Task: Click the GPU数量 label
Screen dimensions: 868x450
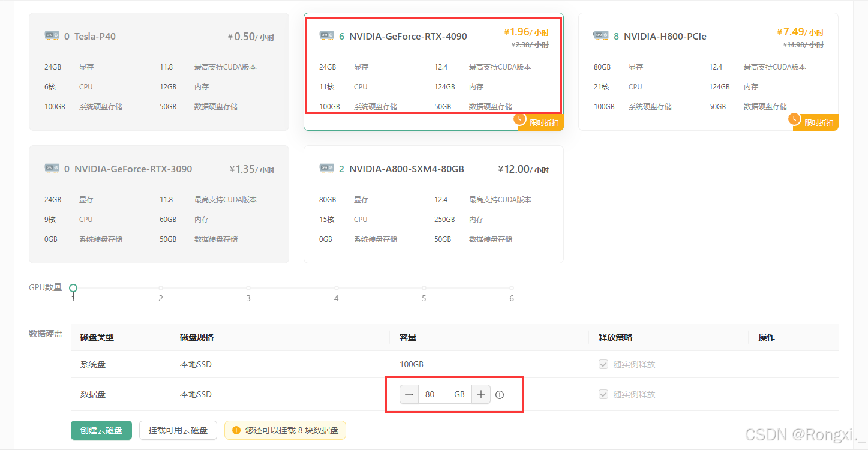Action: [x=46, y=287]
